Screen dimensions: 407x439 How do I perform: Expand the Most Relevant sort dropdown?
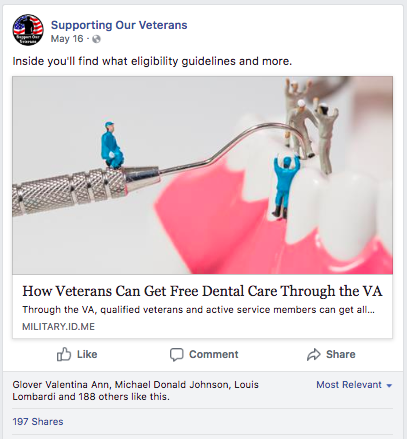(x=354, y=385)
